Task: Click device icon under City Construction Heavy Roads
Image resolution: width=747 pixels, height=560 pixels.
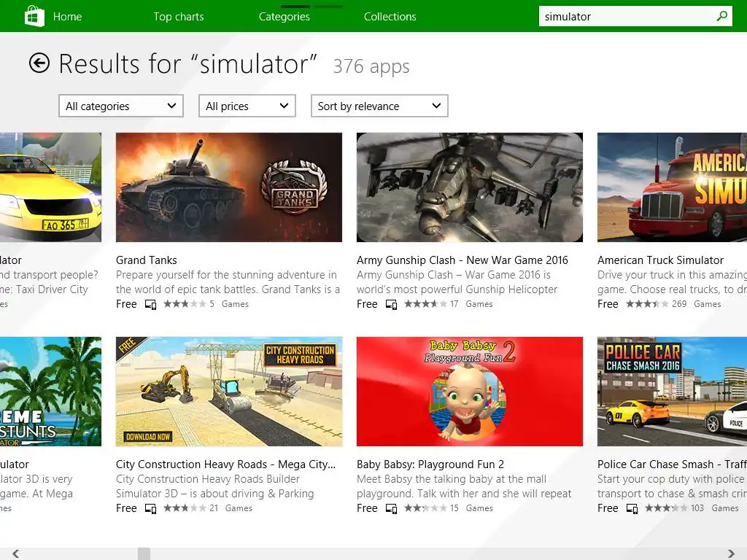Action: [x=150, y=508]
